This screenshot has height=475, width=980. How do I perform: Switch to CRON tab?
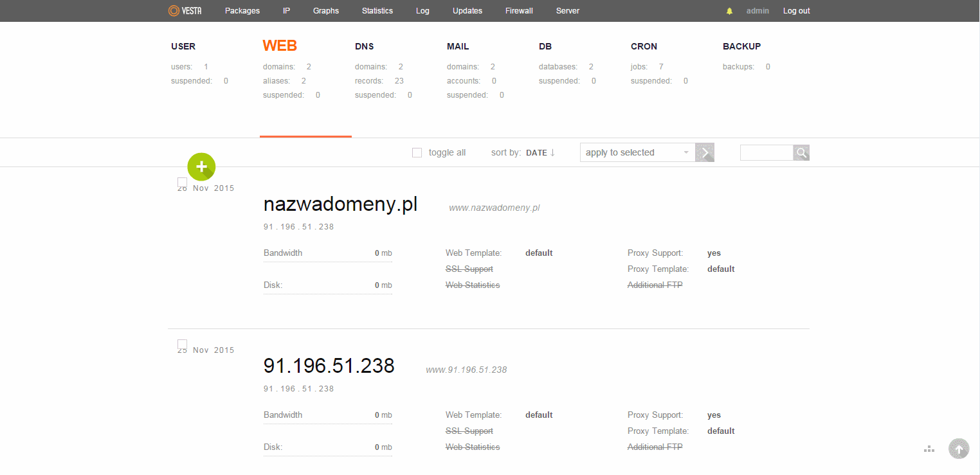point(644,46)
